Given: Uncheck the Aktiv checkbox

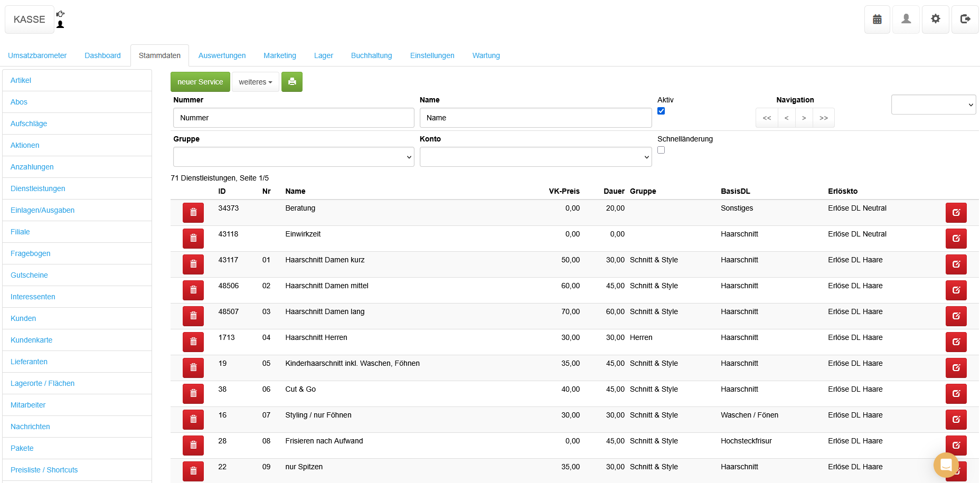Looking at the screenshot, I should click(x=661, y=111).
